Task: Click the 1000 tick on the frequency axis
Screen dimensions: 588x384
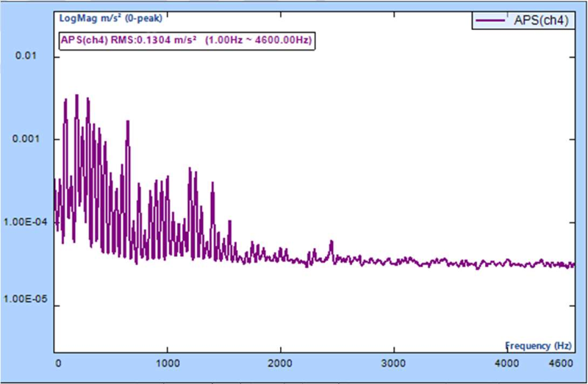Action: [x=168, y=363]
